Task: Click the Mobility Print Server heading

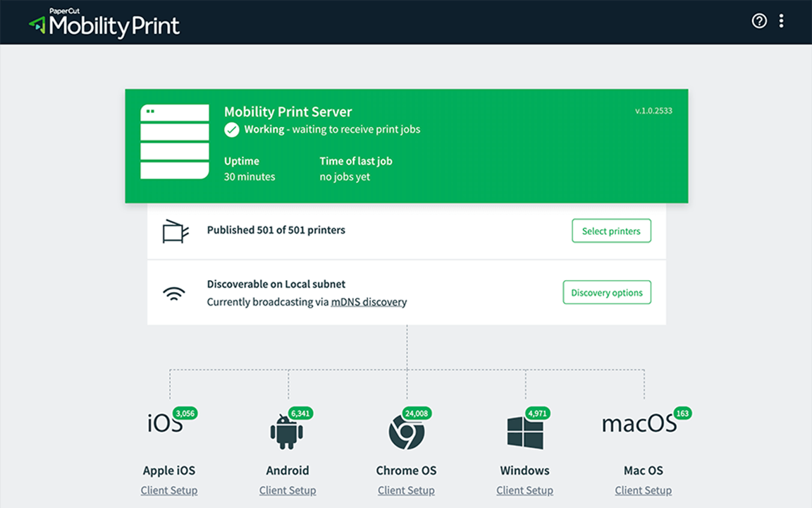Action: 288,111
